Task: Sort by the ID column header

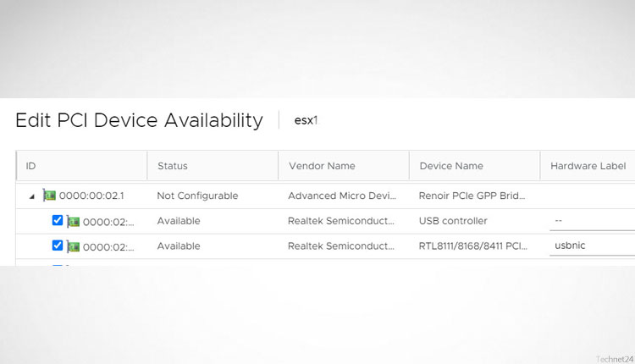Action: point(31,166)
